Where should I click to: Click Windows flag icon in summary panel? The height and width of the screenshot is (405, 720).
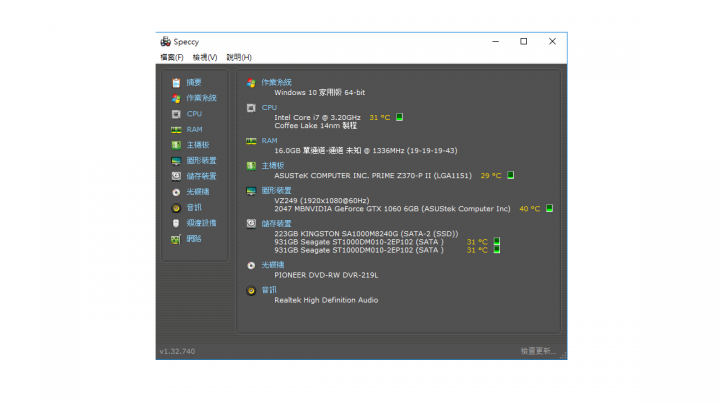pos(251,83)
